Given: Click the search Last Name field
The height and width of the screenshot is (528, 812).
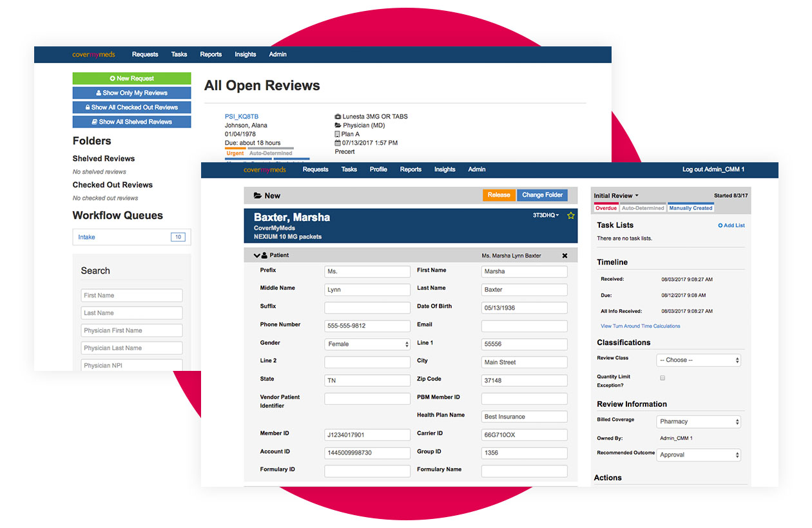Looking at the screenshot, I should (132, 313).
